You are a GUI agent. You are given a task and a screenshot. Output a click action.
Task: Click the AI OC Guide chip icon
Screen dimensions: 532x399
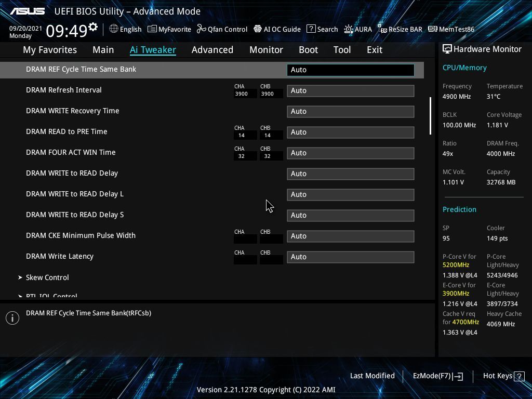tap(258, 29)
